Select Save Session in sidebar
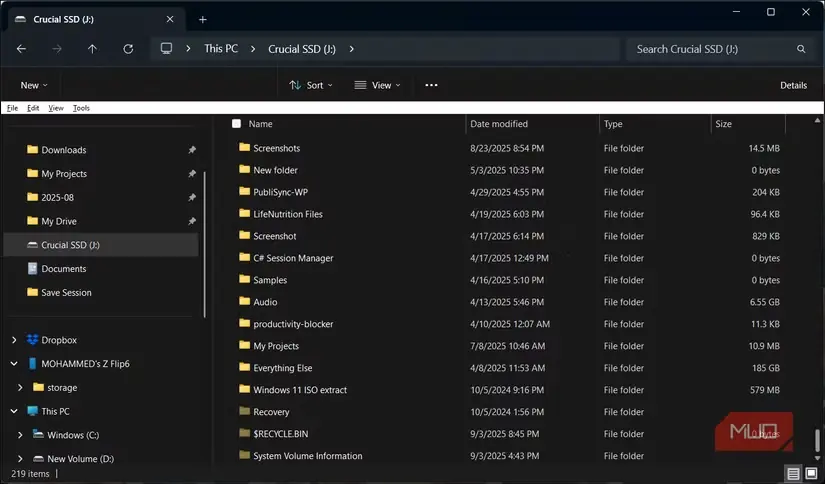This screenshot has height=484, width=825. click(66, 293)
